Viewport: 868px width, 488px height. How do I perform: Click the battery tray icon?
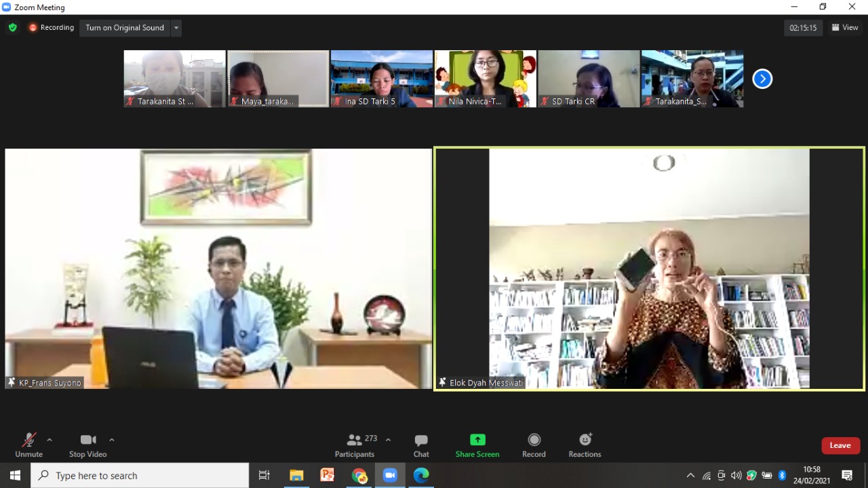[x=767, y=475]
